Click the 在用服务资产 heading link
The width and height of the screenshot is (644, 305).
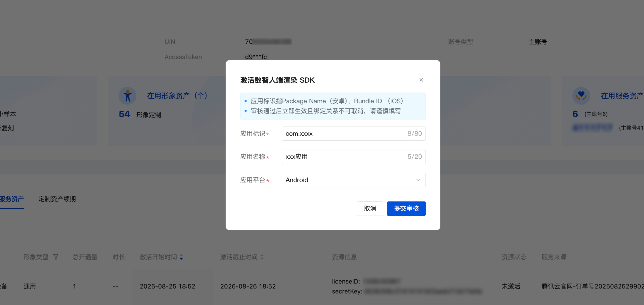[x=622, y=96]
